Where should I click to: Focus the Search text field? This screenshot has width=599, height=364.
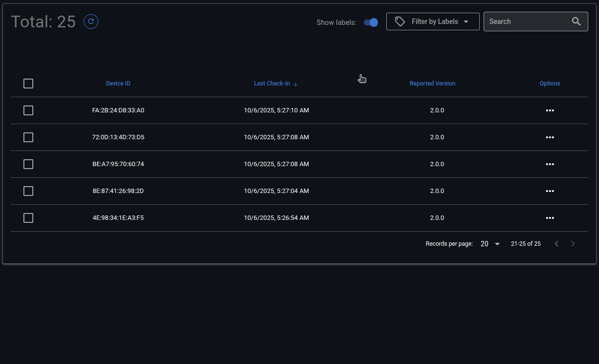coord(528,21)
